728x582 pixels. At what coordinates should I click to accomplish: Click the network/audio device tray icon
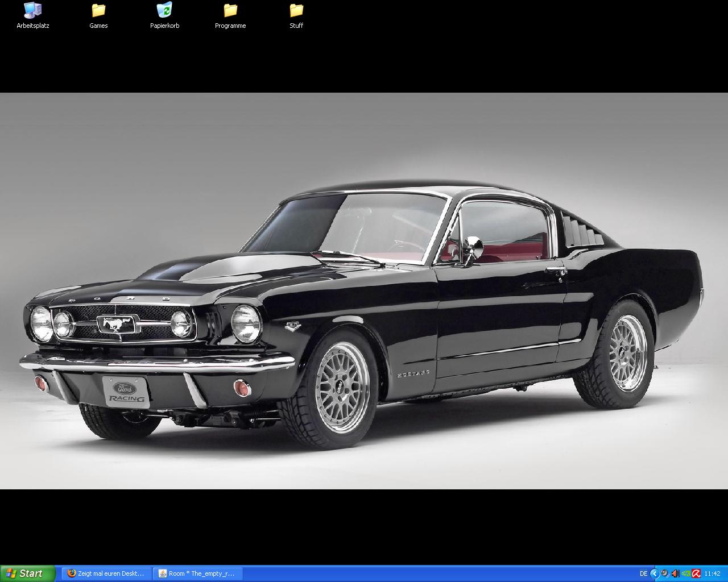click(665, 573)
